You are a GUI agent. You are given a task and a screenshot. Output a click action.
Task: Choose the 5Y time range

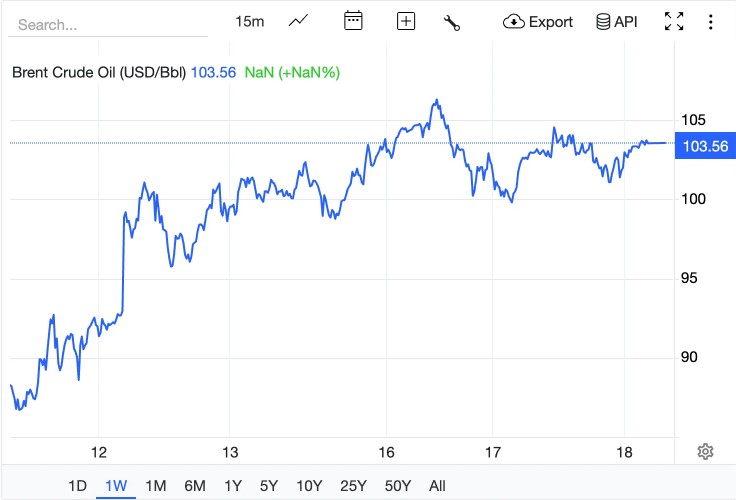(269, 486)
